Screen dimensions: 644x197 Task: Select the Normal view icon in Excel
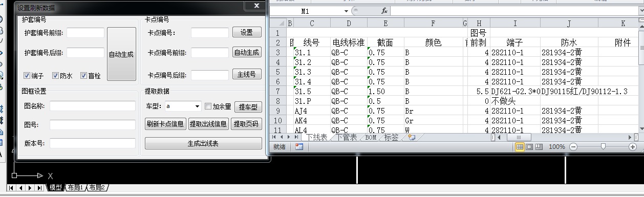click(x=520, y=147)
